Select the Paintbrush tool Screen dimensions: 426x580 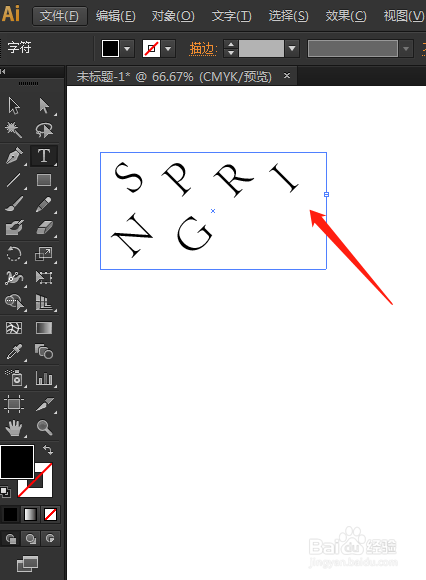click(x=14, y=204)
